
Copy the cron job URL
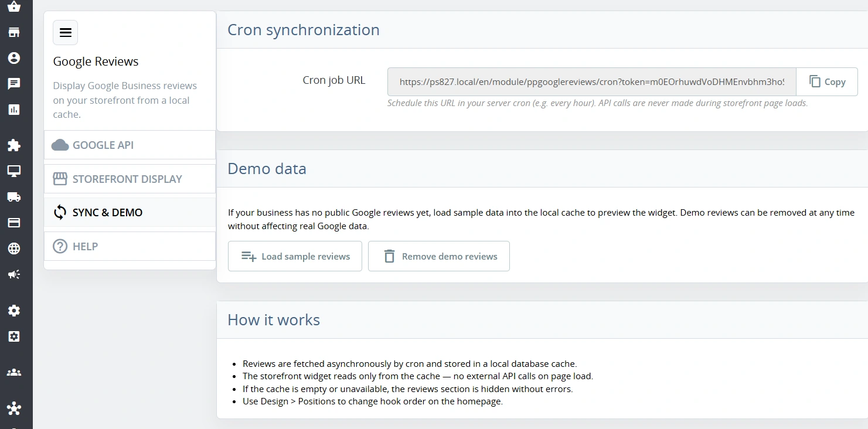827,82
